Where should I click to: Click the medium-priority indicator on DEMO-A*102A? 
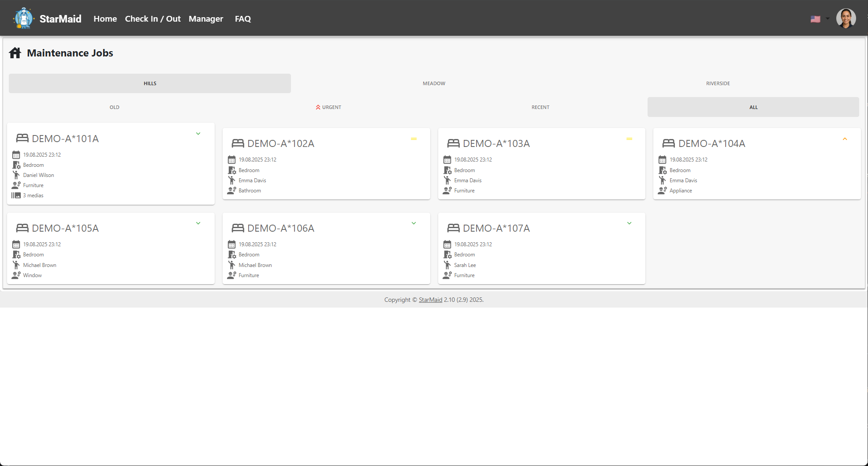pos(414,139)
